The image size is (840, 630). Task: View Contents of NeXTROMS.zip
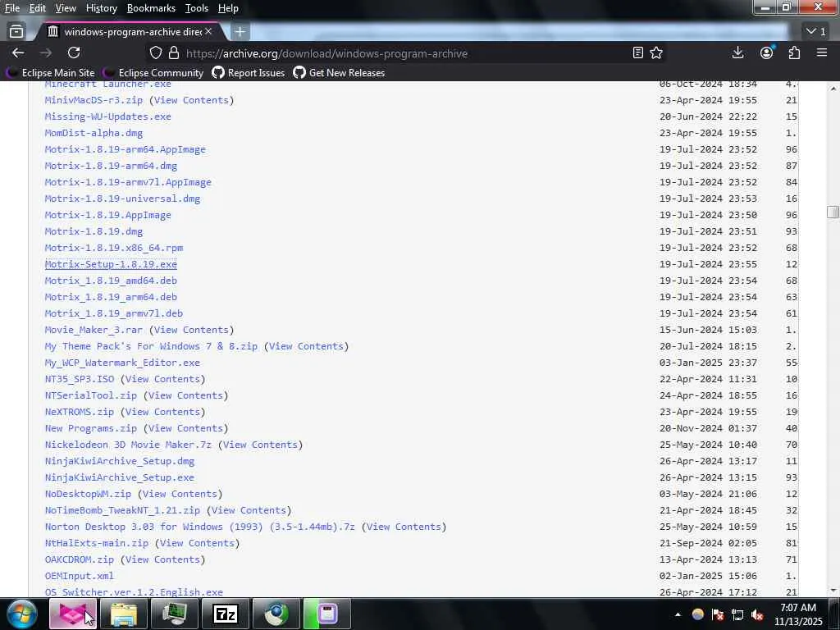162,412
